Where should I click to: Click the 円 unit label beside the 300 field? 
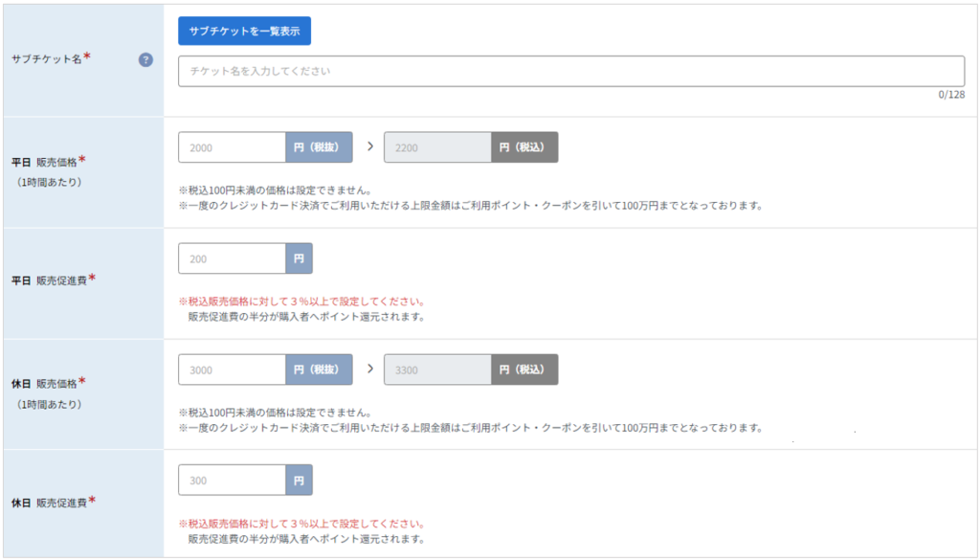coord(299,481)
